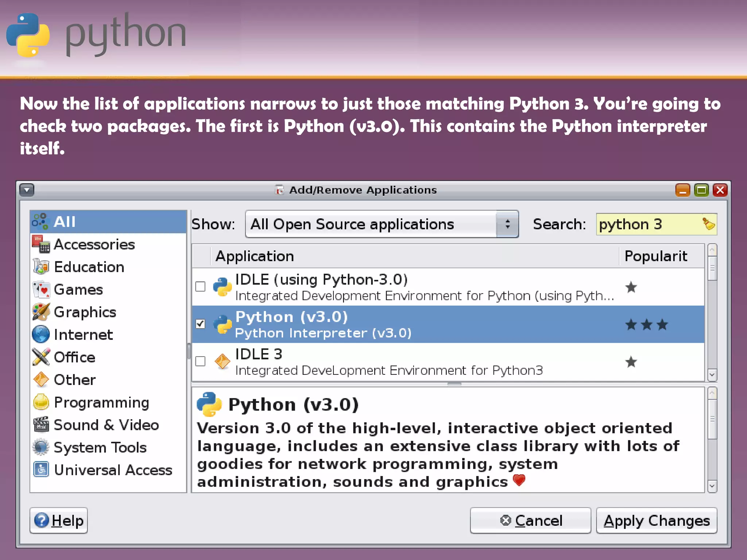Click the red heart icon in the description
Image resolution: width=747 pixels, height=560 pixels.
pos(519,480)
